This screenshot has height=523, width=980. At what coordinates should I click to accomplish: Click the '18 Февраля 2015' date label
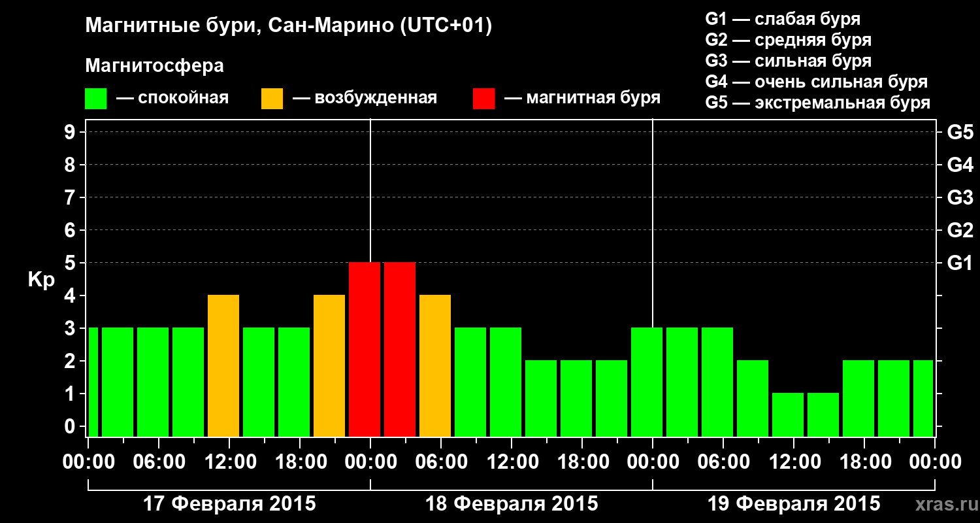click(x=512, y=504)
